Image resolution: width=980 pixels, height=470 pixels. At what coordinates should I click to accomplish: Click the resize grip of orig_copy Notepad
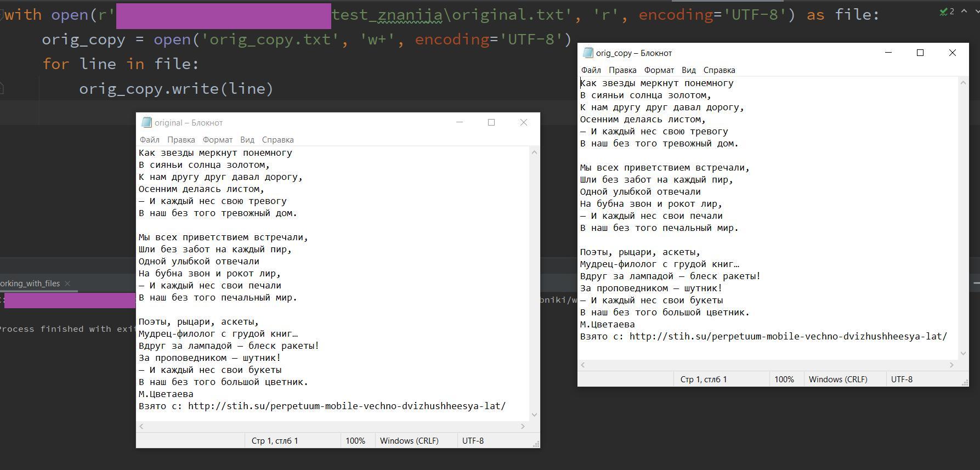(x=965, y=382)
